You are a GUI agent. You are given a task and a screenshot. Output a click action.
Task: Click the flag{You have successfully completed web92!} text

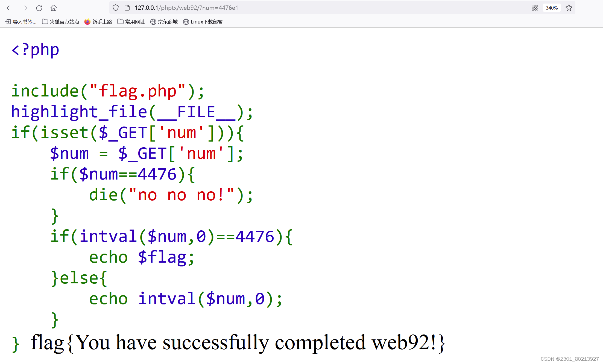tap(238, 343)
